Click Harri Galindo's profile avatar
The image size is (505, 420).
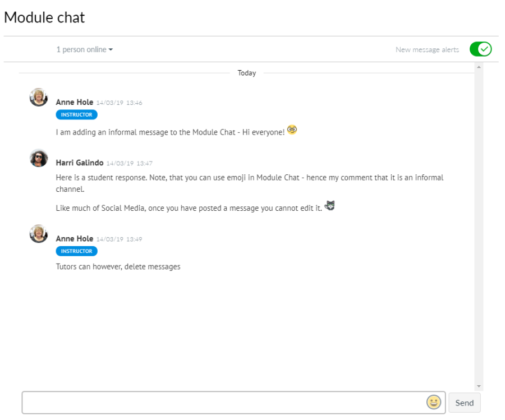pyautogui.click(x=38, y=158)
